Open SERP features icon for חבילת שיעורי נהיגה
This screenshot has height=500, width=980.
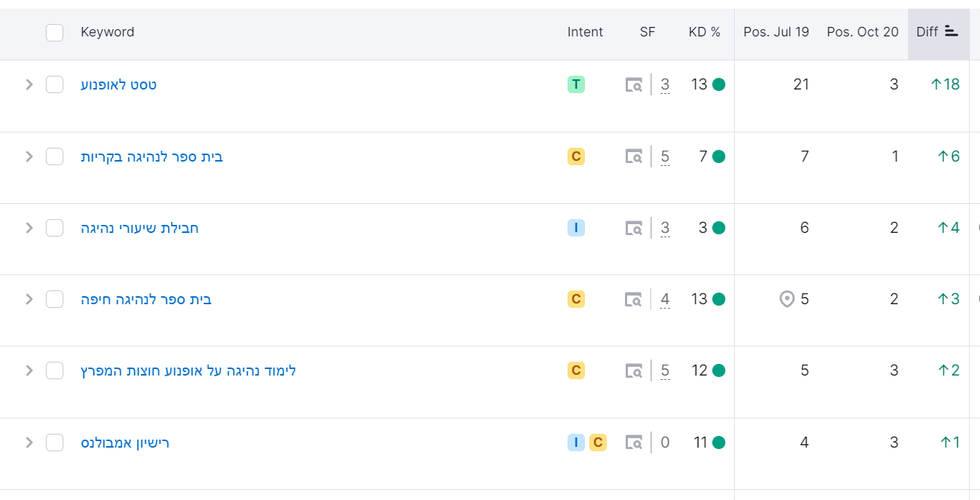point(634,228)
